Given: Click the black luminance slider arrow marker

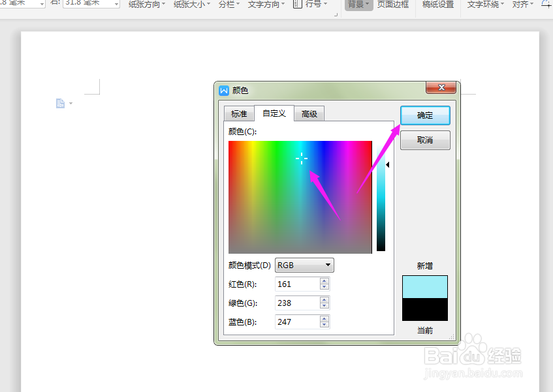Looking at the screenshot, I should click(x=388, y=164).
